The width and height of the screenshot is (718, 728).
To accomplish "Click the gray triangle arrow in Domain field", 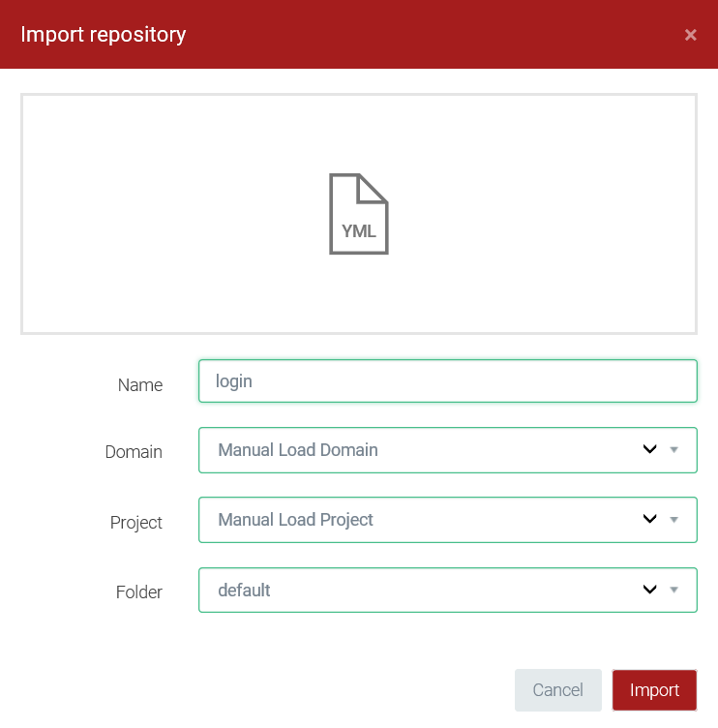I will point(674,450).
